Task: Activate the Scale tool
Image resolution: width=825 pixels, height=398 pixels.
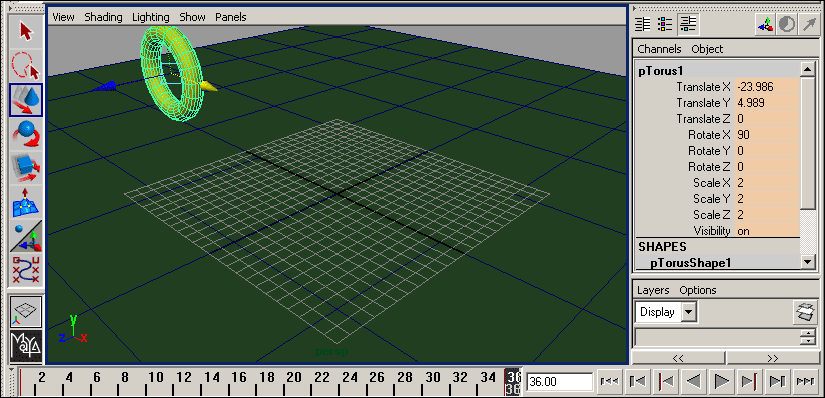Action: click(x=25, y=168)
